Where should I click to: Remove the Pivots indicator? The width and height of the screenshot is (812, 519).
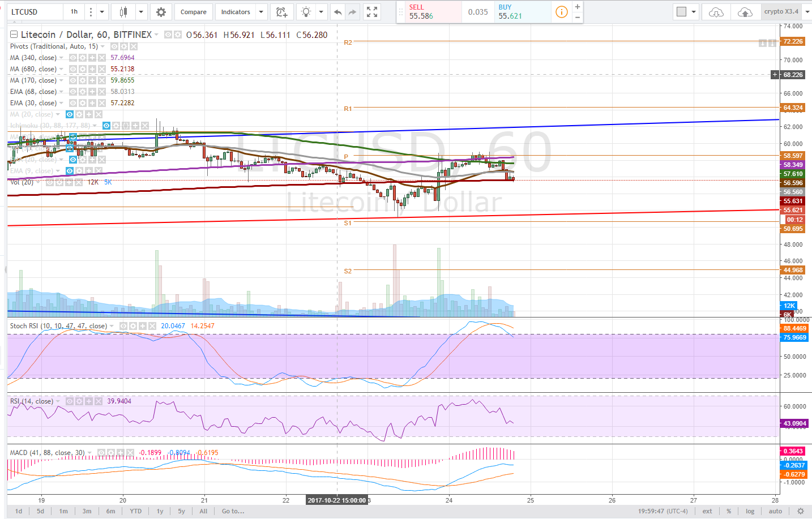click(x=134, y=46)
